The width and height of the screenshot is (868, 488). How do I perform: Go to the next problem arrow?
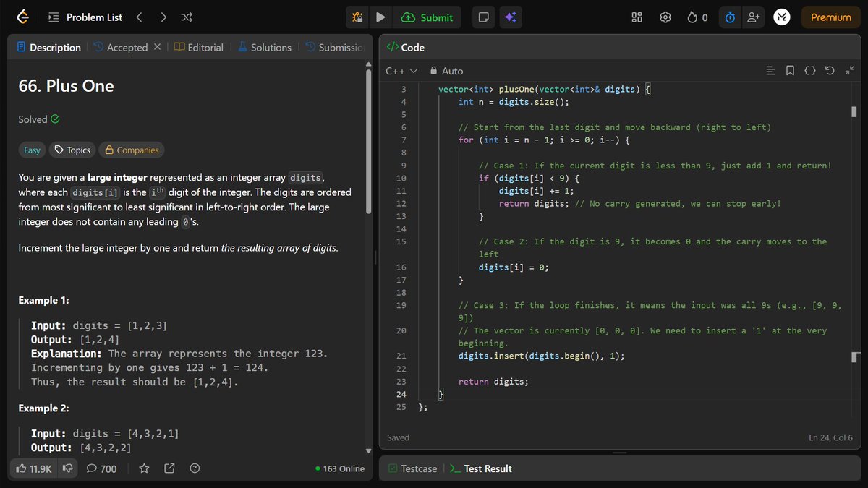(163, 17)
